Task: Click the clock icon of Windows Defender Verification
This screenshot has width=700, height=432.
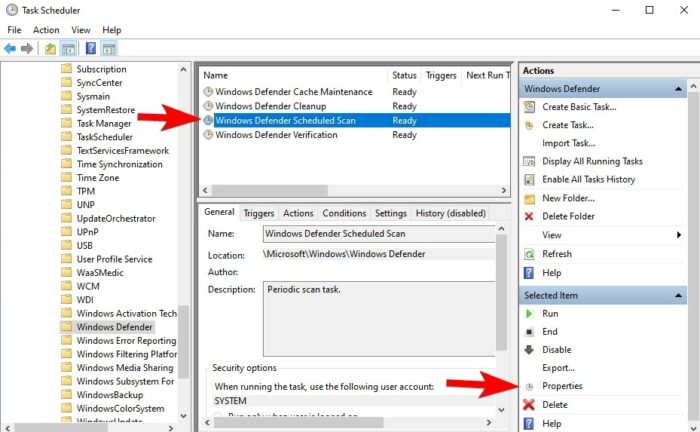Action: tap(208, 135)
